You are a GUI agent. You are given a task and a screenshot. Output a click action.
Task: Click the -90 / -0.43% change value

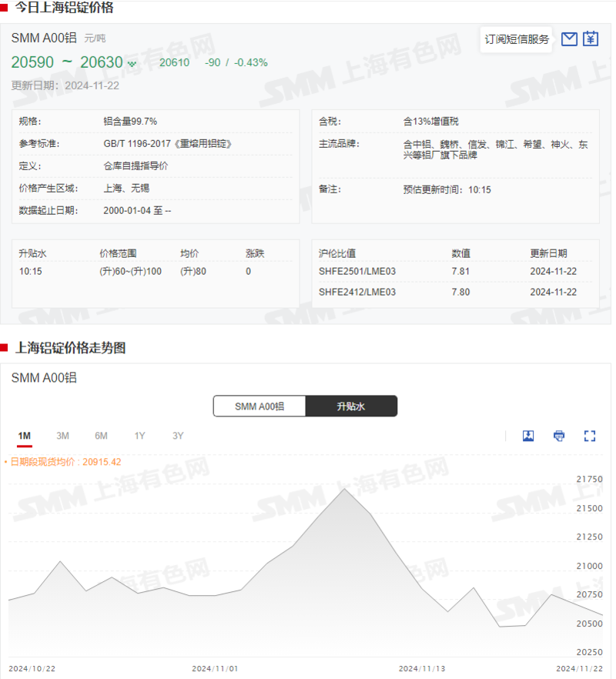point(236,63)
